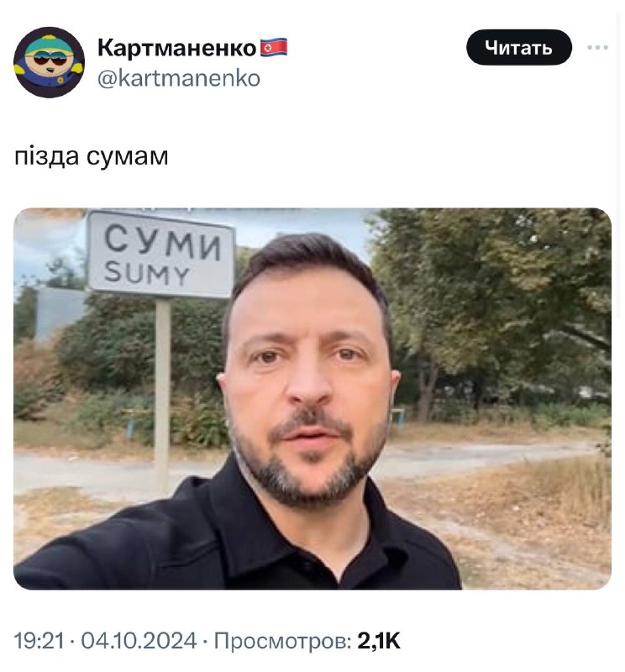Open the @kartmanenko handle link
This screenshot has height=672, width=625.
[179, 78]
